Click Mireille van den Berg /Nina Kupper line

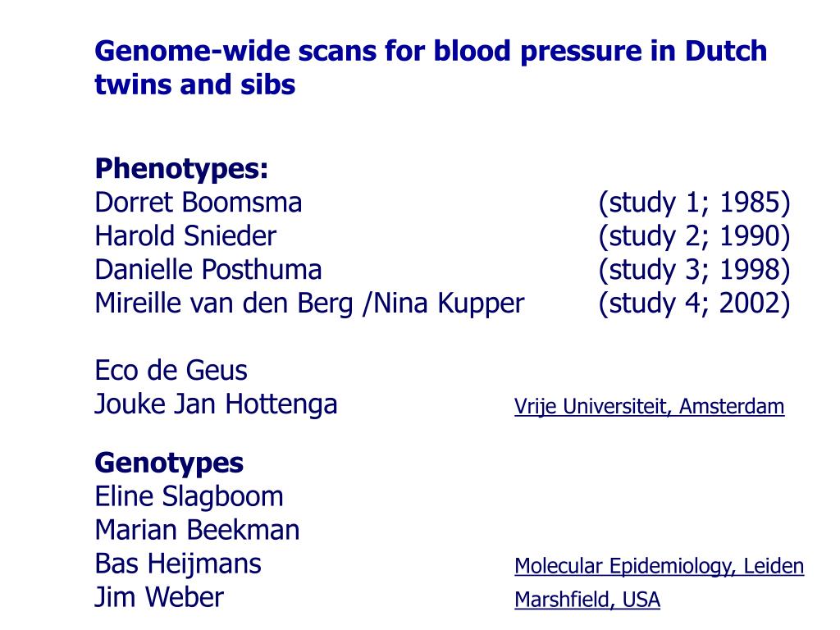(x=309, y=304)
